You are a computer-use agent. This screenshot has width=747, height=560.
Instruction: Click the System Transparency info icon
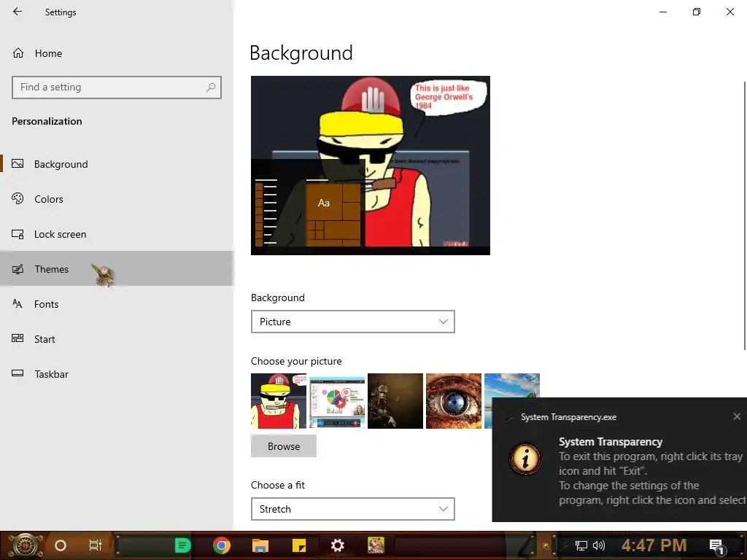point(525,459)
